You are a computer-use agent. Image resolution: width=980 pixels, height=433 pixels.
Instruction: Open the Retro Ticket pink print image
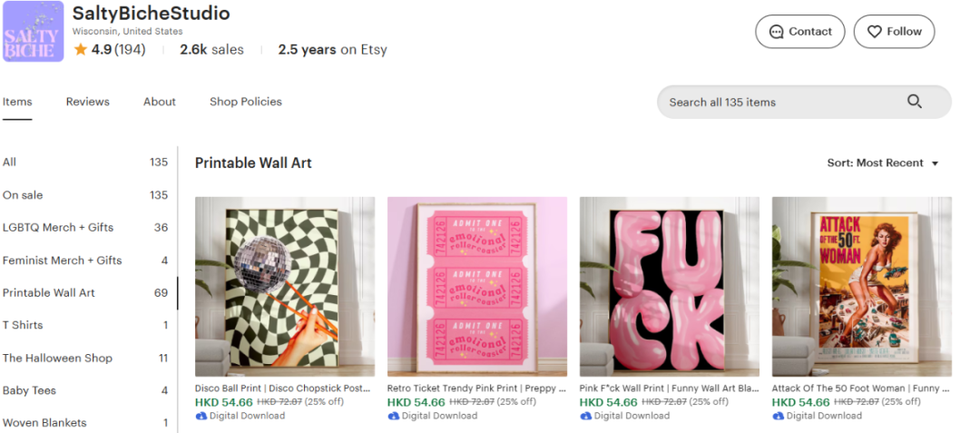(477, 286)
